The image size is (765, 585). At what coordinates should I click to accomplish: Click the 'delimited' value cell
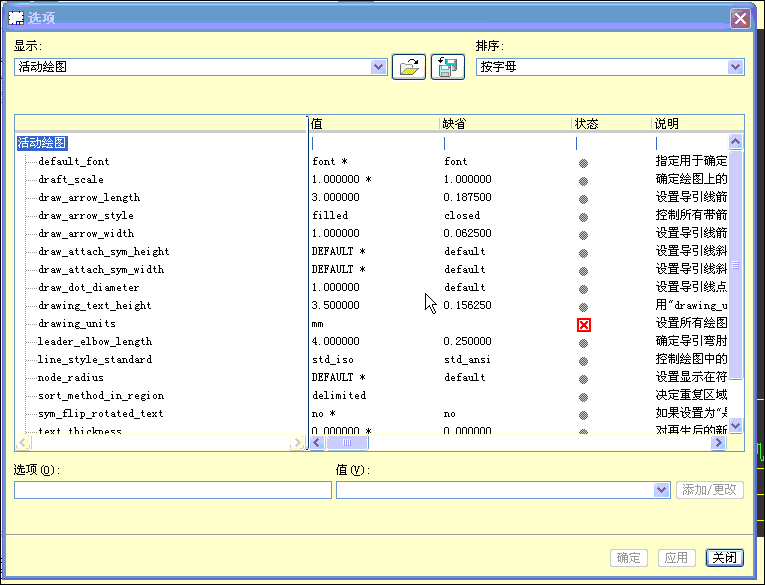339,396
